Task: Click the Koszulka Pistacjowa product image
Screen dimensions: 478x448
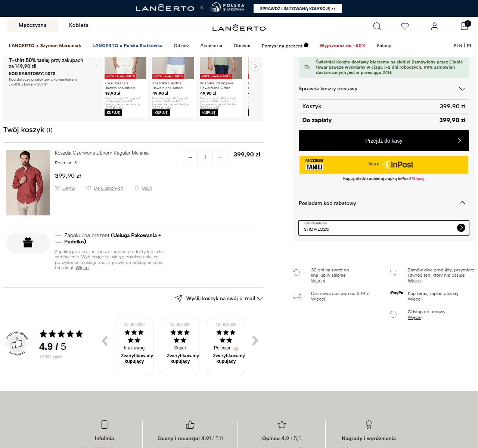Action: [x=221, y=68]
